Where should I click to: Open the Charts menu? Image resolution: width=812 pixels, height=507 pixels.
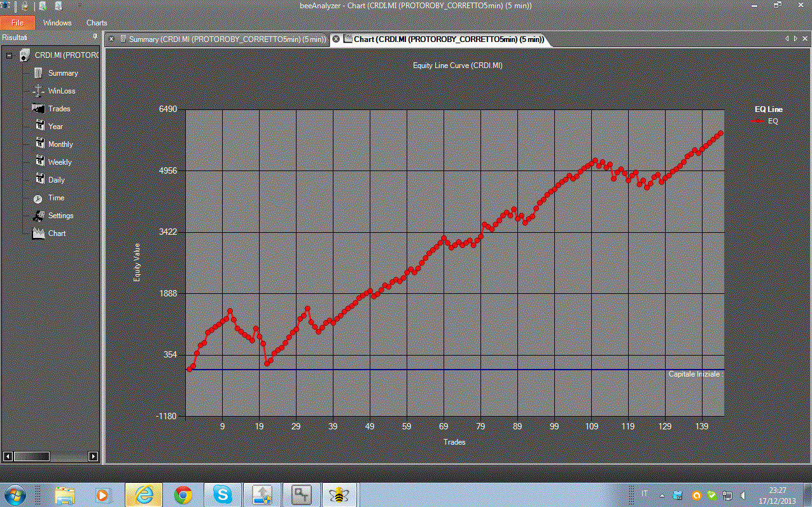[x=97, y=22]
